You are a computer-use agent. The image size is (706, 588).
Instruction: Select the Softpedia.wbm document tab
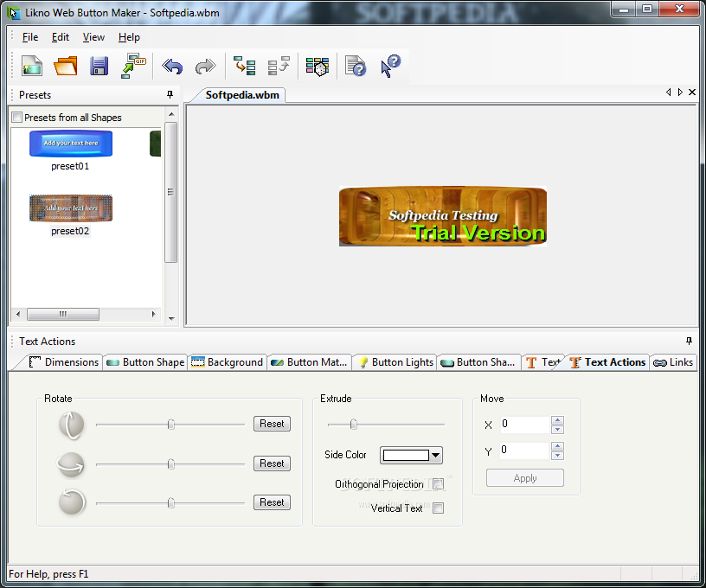tap(241, 95)
